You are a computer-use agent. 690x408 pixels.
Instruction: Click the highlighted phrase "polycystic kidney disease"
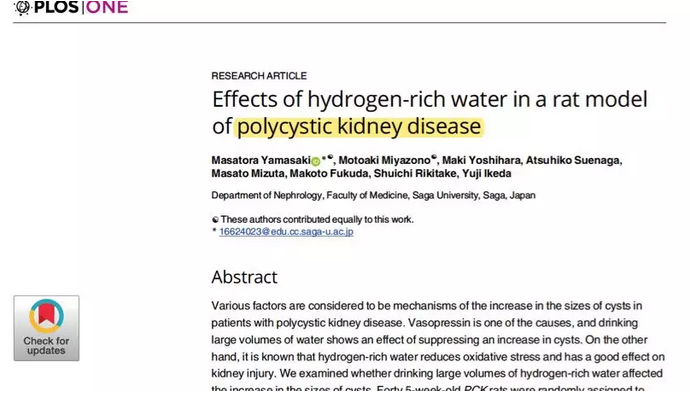(x=359, y=127)
